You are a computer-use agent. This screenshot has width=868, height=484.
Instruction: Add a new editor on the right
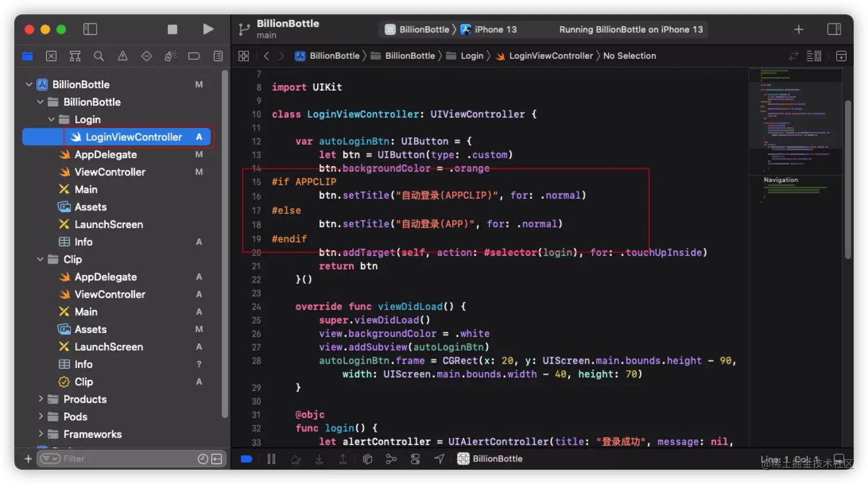841,56
